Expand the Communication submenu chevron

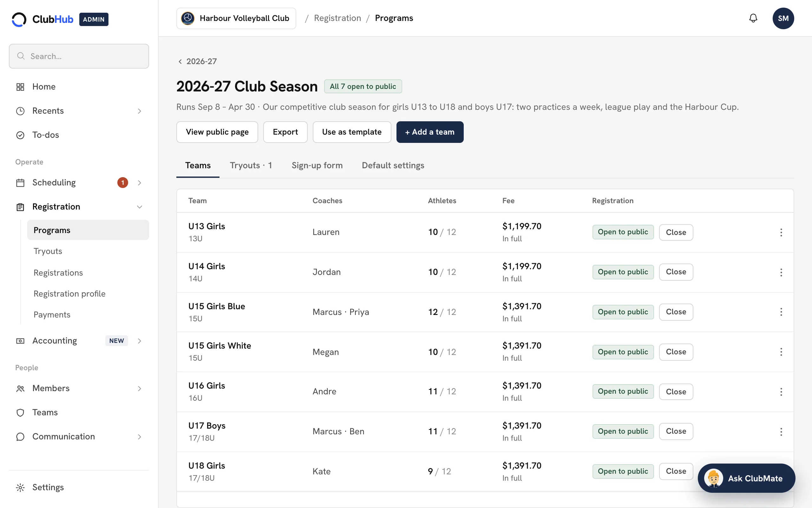[139, 437]
